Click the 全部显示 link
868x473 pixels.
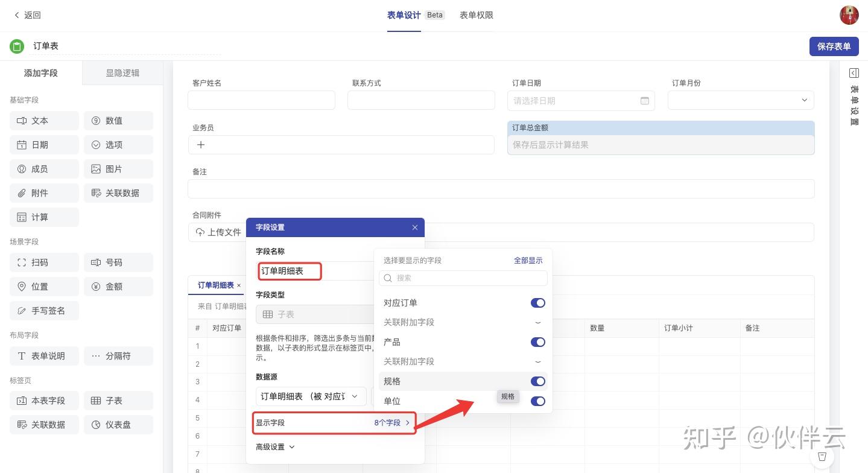click(528, 261)
